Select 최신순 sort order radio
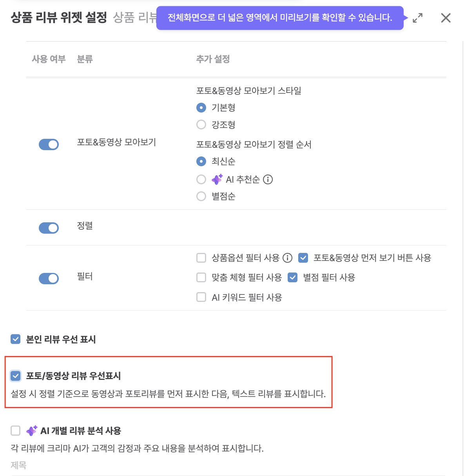The height and width of the screenshot is (476, 464). tap(201, 161)
